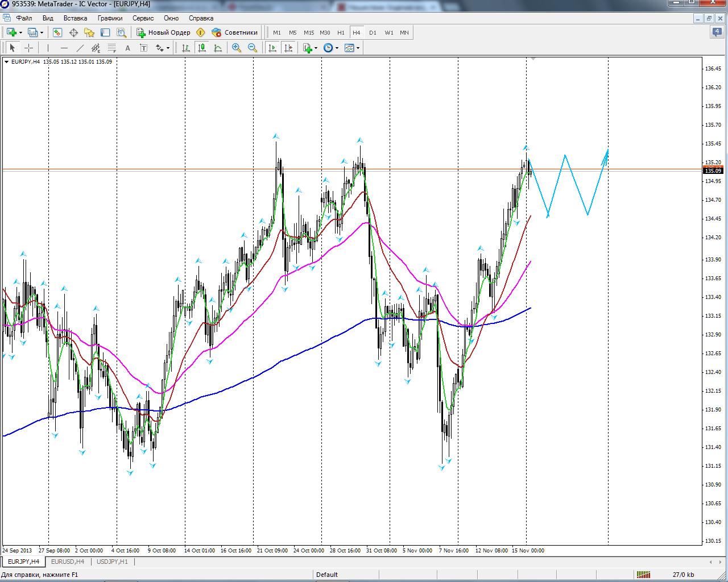
Task: Click the Новый Ордер button
Action: click(x=164, y=32)
